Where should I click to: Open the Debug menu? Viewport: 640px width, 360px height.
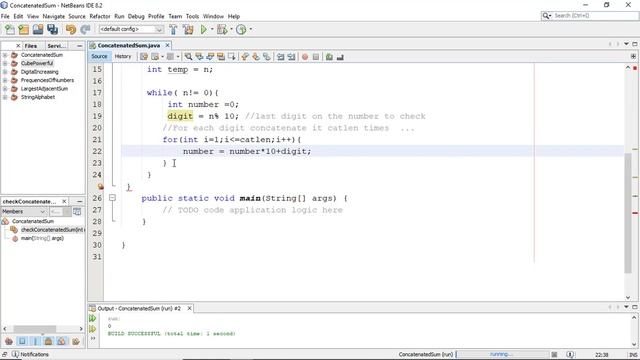pos(136,16)
